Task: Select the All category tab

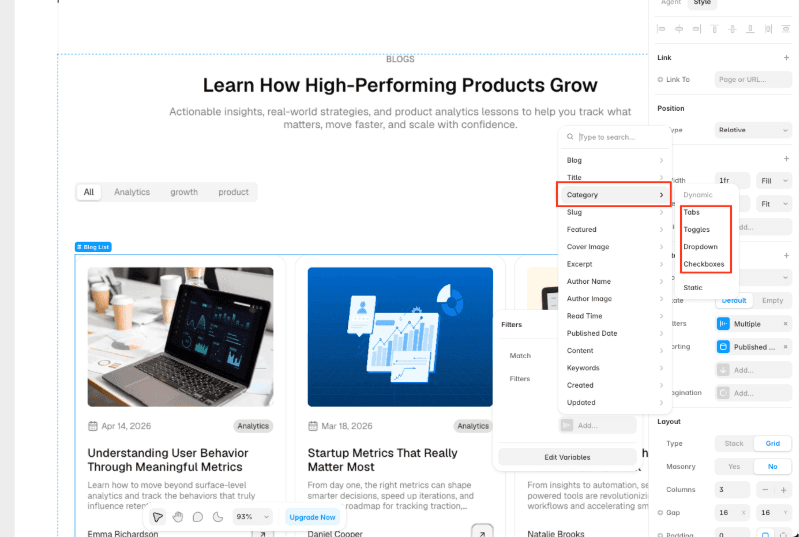Action: pos(89,192)
